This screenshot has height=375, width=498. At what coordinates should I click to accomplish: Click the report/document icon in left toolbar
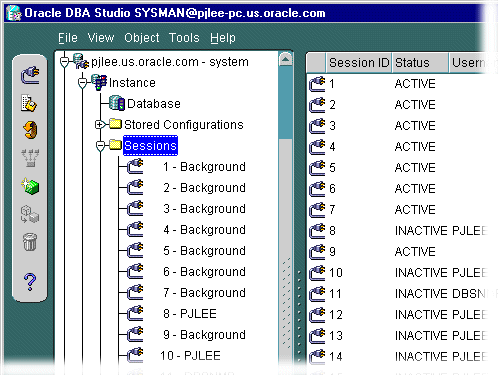[x=29, y=103]
